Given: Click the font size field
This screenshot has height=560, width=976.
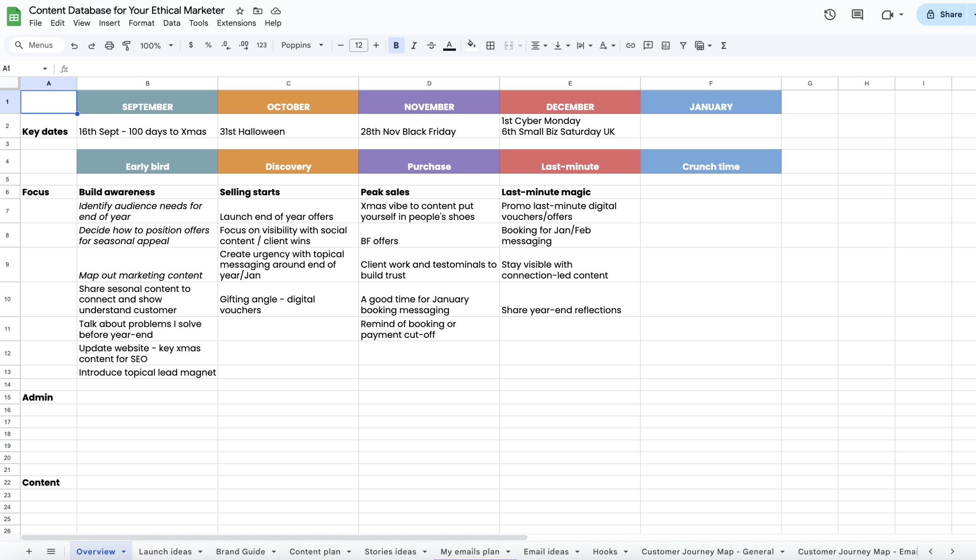Looking at the screenshot, I should coord(358,45).
